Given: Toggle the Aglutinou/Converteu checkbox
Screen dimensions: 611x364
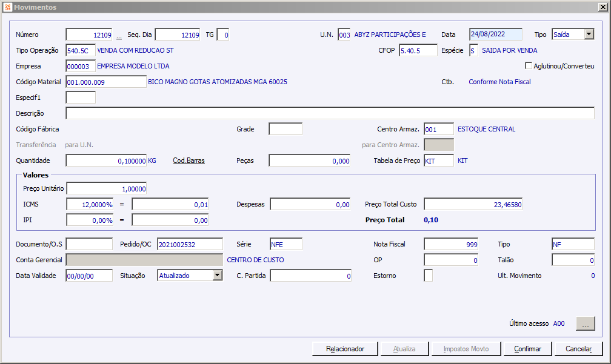Looking at the screenshot, I should pyautogui.click(x=529, y=66).
